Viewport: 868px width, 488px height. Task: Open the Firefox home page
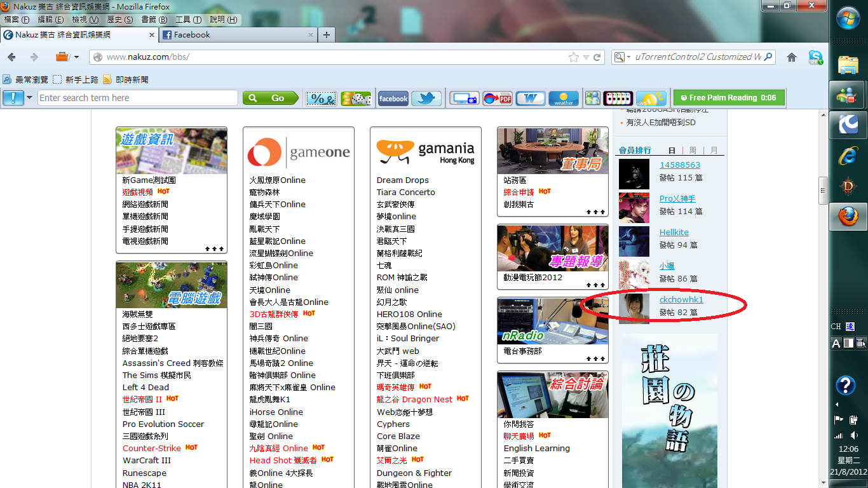(x=792, y=57)
